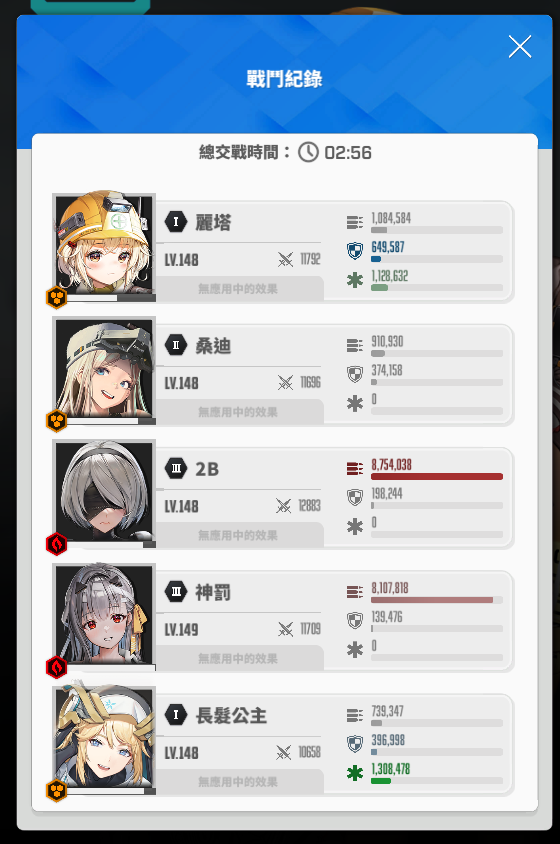Click the crossed swords power icon for 桑迪

click(285, 383)
